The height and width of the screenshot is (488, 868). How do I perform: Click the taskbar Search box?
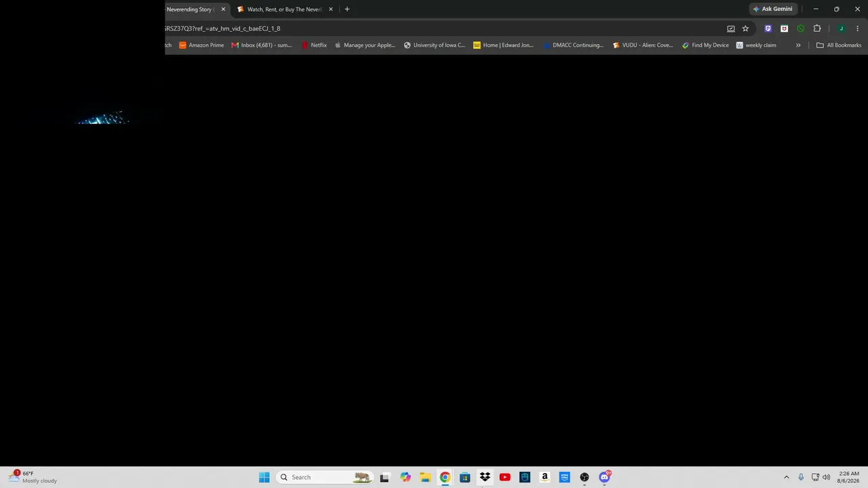[x=324, y=477]
